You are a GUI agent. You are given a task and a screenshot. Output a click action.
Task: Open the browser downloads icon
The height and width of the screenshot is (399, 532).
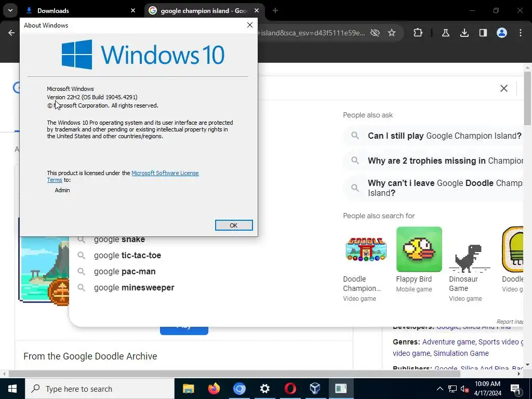point(464,33)
